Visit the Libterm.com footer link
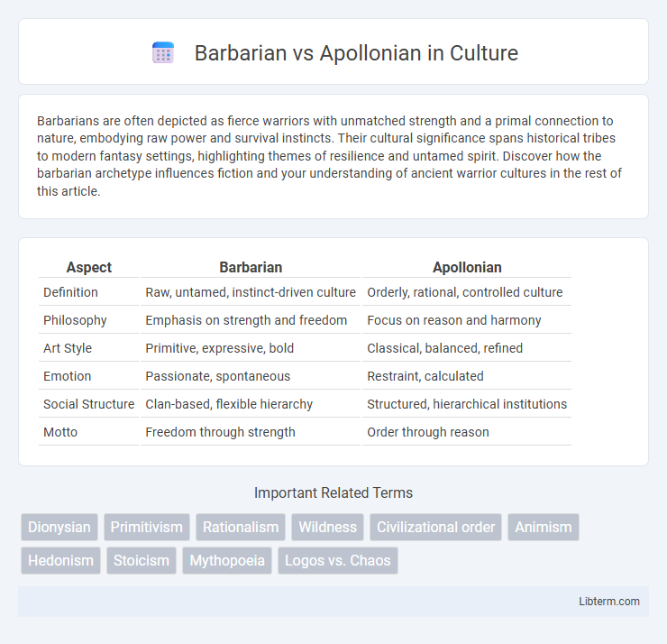Screen dimensions: 667x644 click(x=608, y=601)
